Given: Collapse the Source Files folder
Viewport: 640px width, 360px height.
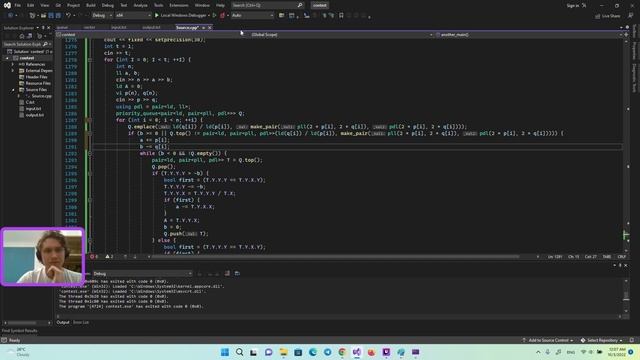Looking at the screenshot, I should [12, 89].
